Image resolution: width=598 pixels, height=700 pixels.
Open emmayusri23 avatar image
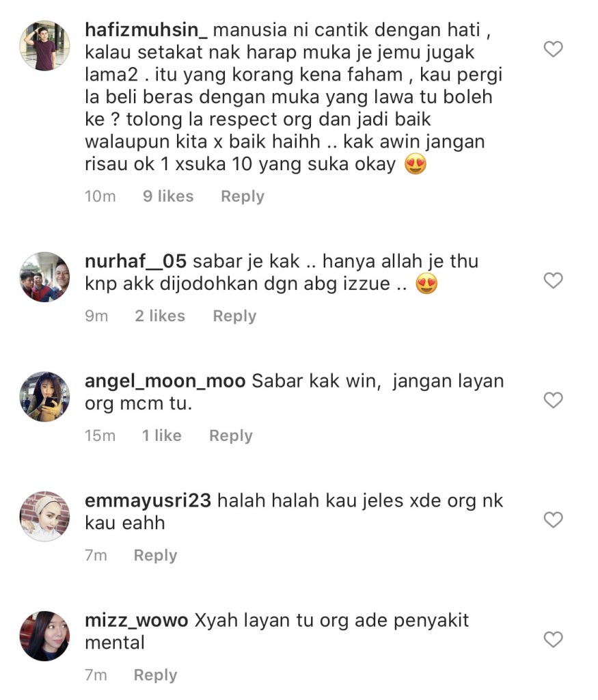tap(44, 516)
